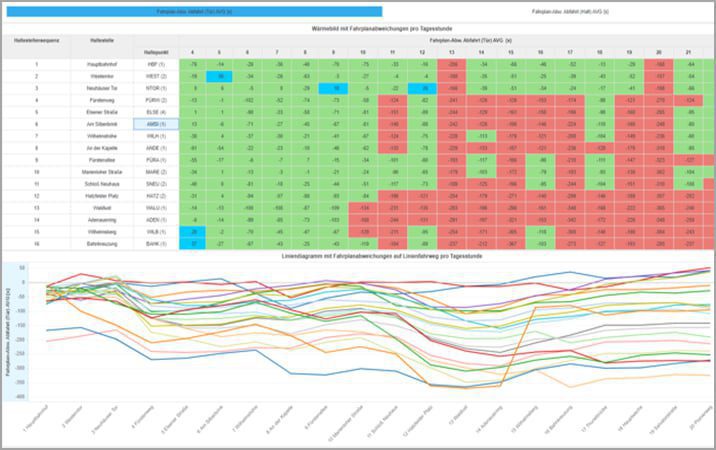Sort by Haltestellensequenz column header
The width and height of the screenshot is (716, 450).
click(x=36, y=41)
